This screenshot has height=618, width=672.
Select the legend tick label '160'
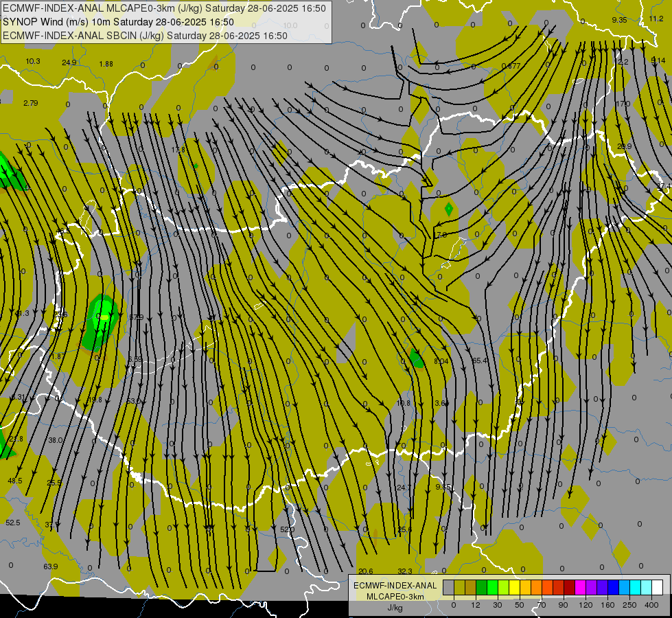point(607,605)
